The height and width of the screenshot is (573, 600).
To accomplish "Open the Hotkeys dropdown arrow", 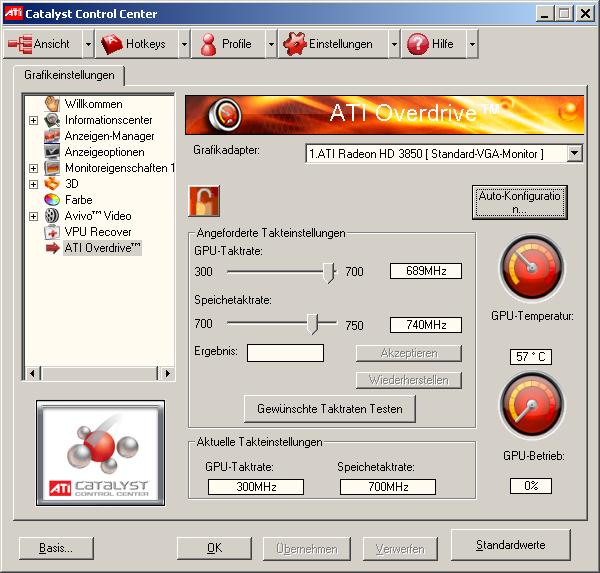I will point(184,44).
